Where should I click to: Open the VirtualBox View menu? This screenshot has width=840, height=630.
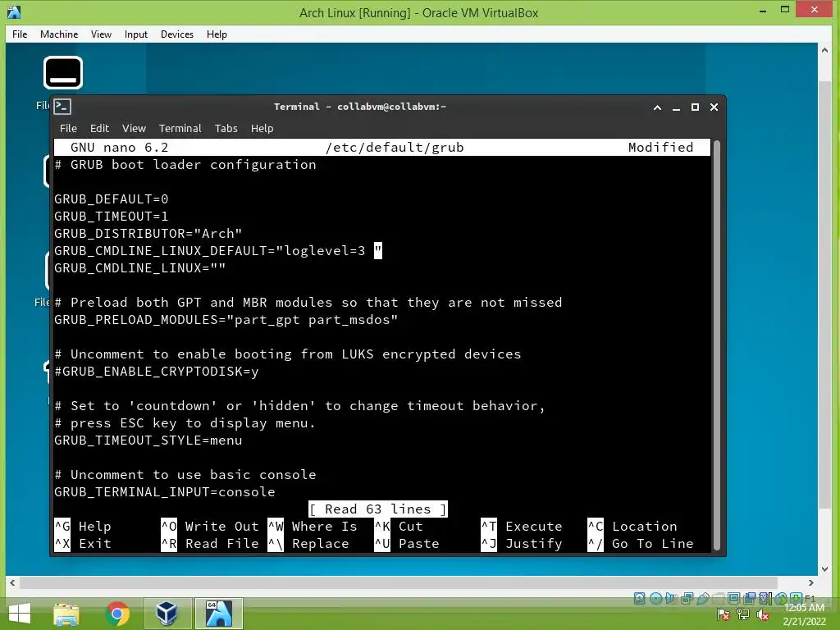[x=101, y=34]
